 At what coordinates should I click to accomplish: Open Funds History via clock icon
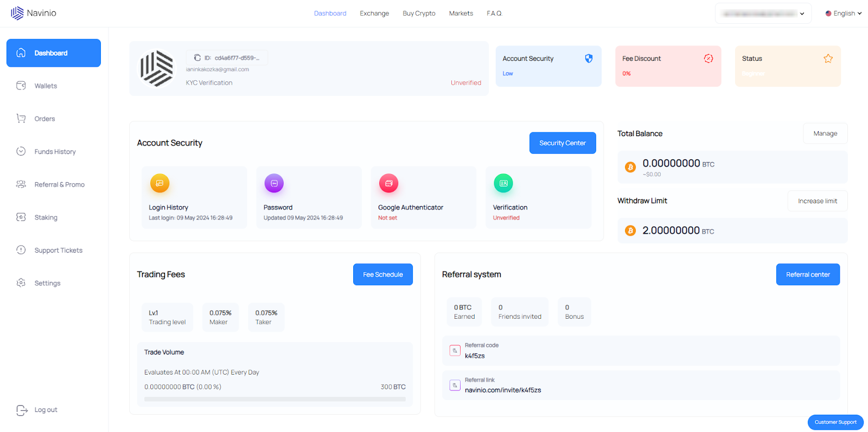(21, 151)
